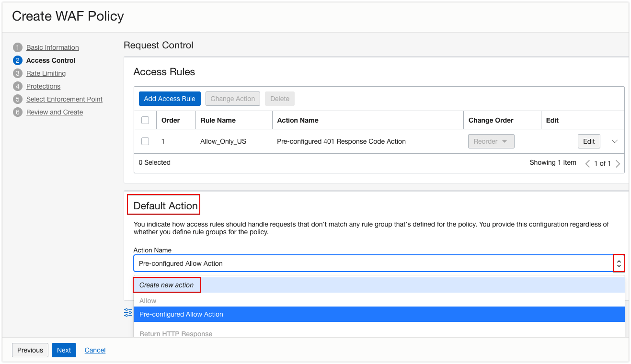Collapse the Action Name dropdown with its stepper arrows
This screenshot has height=364, width=631.
(619, 263)
